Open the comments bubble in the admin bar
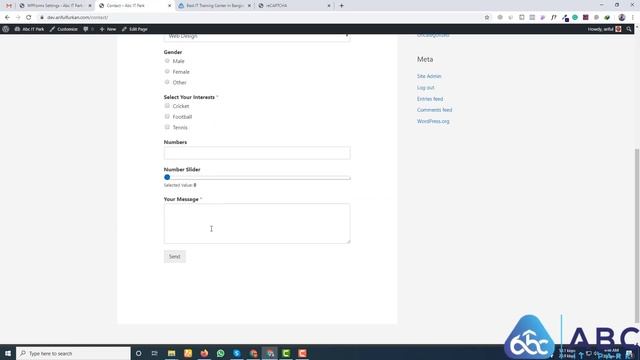 pyautogui.click(x=86, y=29)
